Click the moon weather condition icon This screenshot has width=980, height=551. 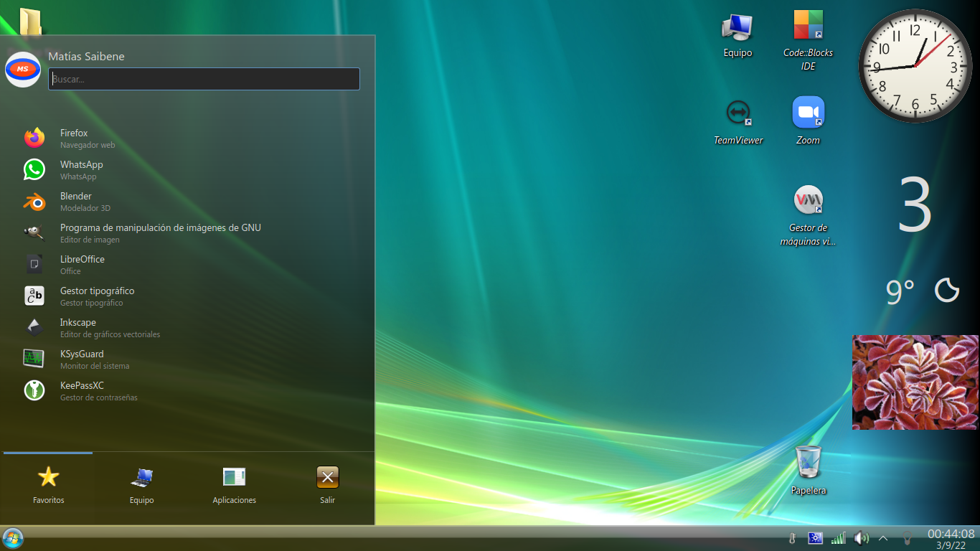947,291
